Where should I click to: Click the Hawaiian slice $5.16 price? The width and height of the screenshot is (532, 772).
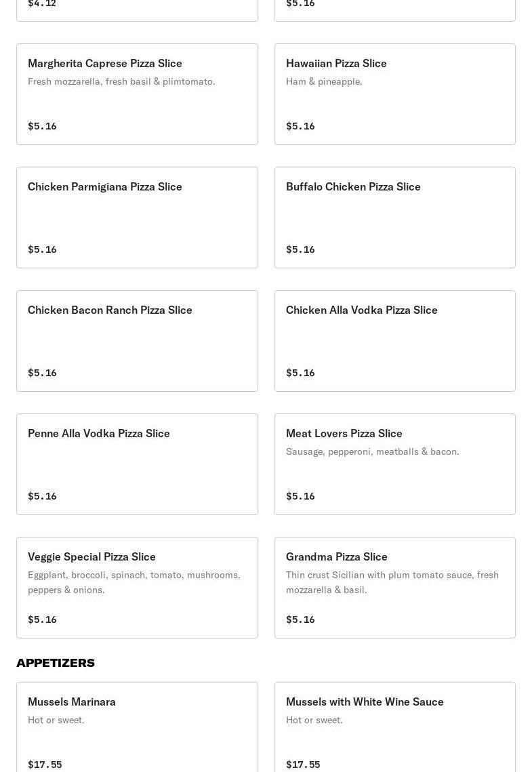(300, 126)
